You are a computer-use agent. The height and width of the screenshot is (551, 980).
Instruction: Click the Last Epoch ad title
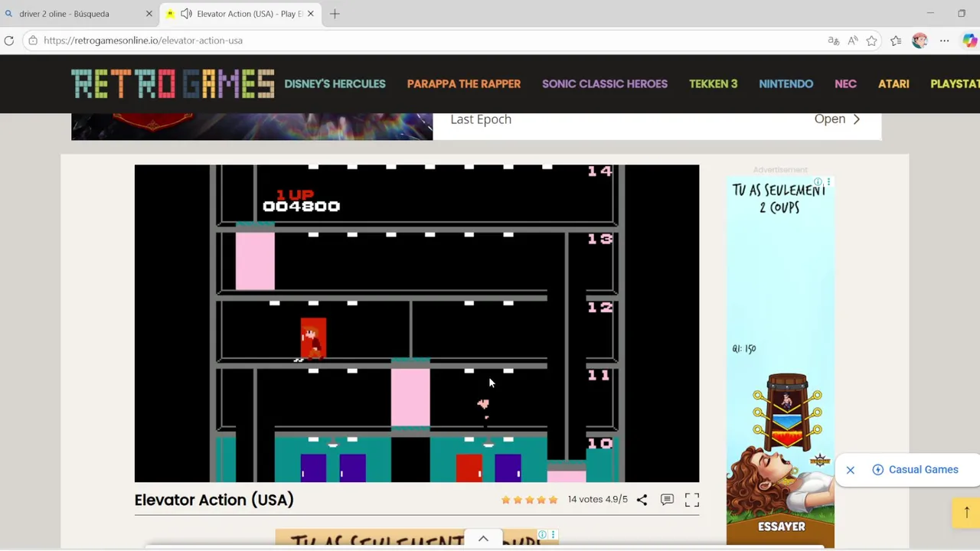pos(481,119)
